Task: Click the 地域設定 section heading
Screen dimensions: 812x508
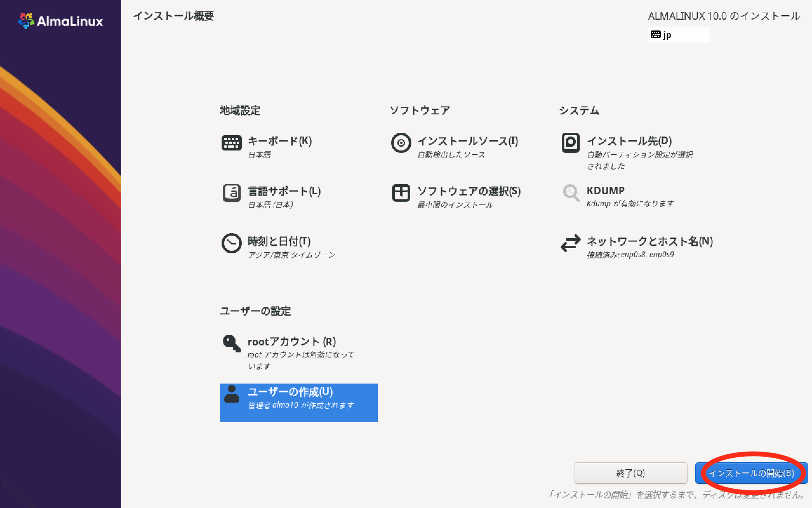Action: pos(240,110)
